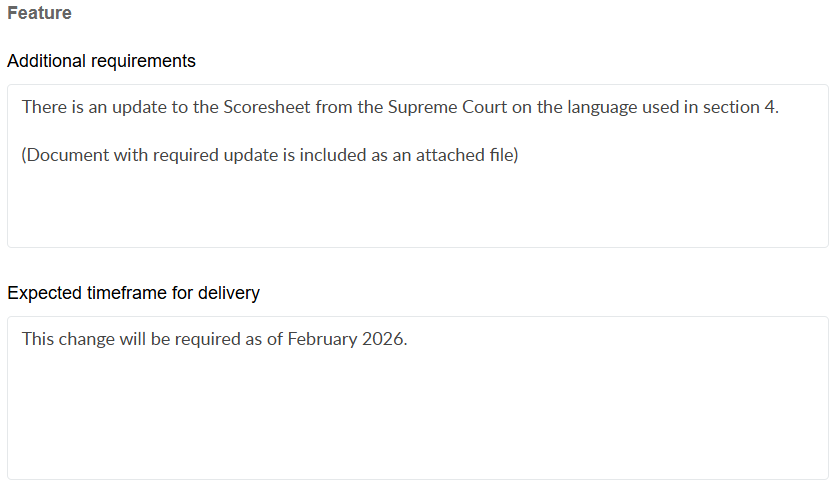Viewport: 837px width, 488px height.
Task: Click on 'February 2026' in timeframe field
Action: click(x=346, y=339)
